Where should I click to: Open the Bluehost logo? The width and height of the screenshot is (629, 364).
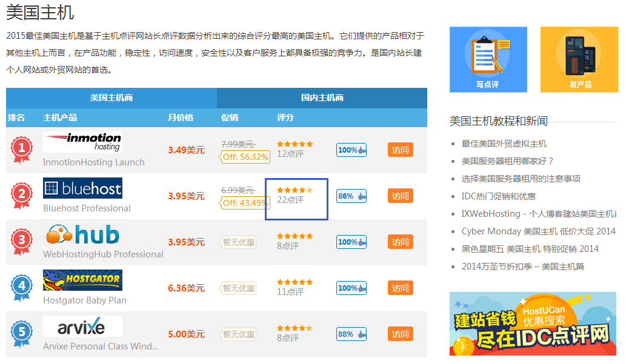(x=82, y=188)
